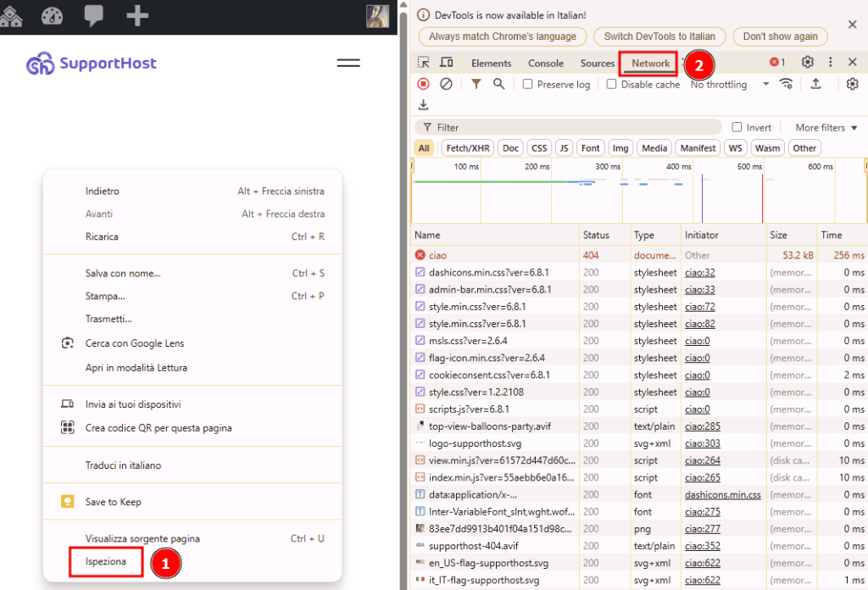Select Visualizza sorgente pagina

pyautogui.click(x=192, y=538)
